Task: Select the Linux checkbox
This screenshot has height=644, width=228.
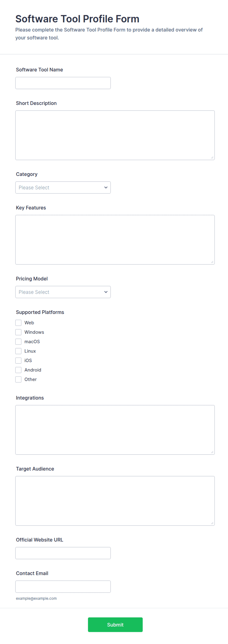Action: click(x=18, y=351)
